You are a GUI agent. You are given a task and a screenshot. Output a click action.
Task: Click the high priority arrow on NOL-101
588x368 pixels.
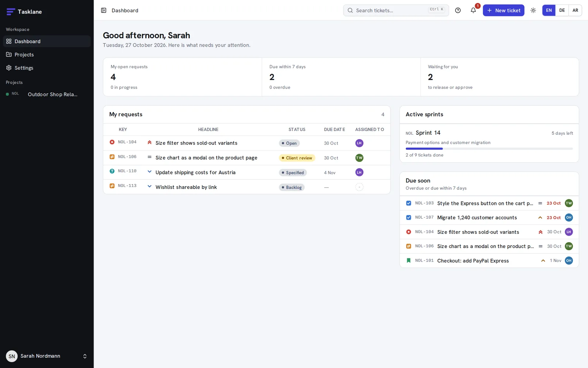point(543,261)
